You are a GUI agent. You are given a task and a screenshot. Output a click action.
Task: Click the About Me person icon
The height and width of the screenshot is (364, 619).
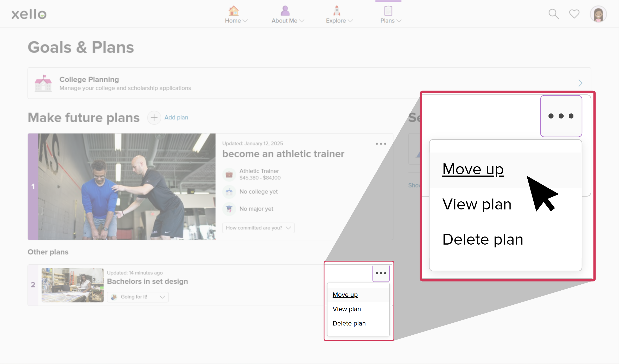(x=285, y=11)
